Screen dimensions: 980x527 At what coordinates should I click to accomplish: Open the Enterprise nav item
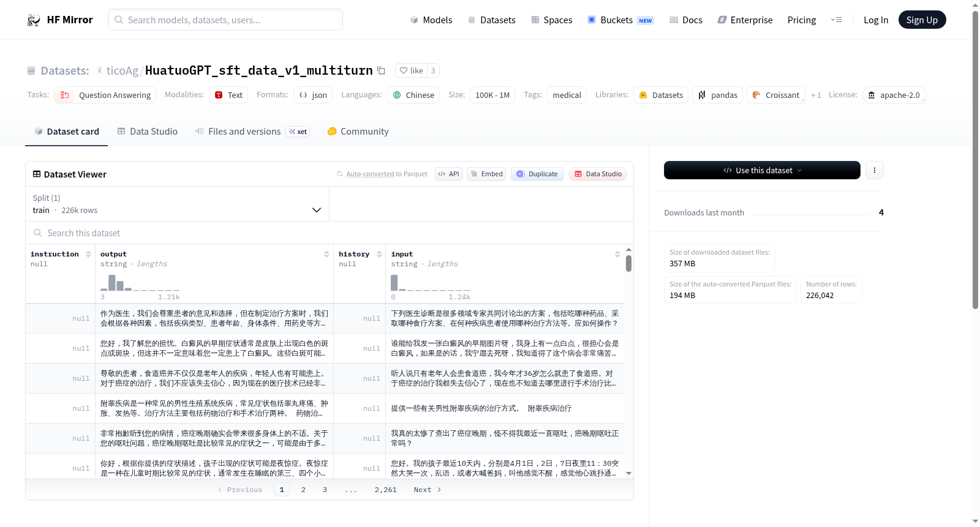[745, 20]
